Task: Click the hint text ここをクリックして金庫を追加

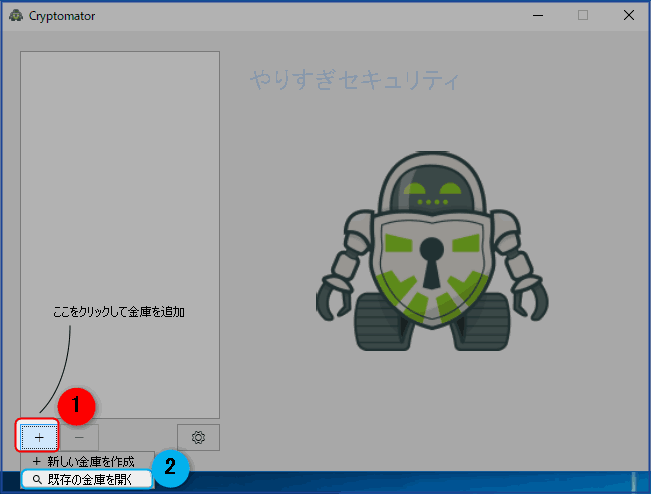Action: point(119,312)
